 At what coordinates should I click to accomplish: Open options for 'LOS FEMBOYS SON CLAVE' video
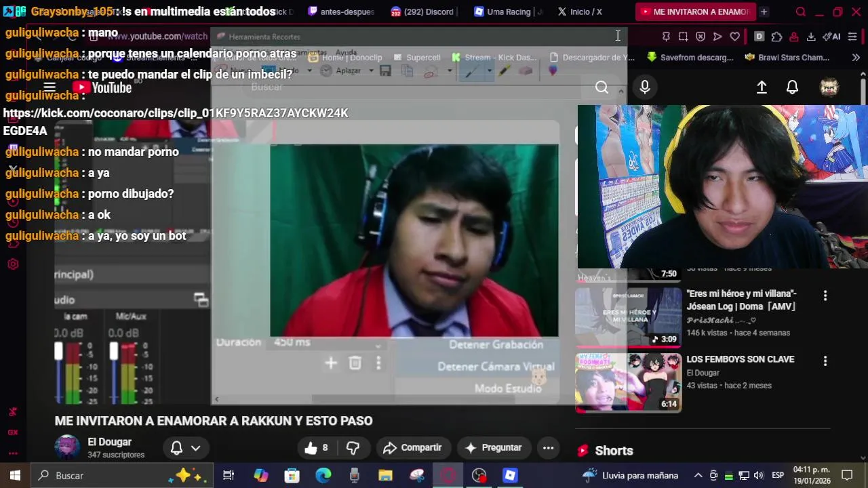tap(825, 361)
